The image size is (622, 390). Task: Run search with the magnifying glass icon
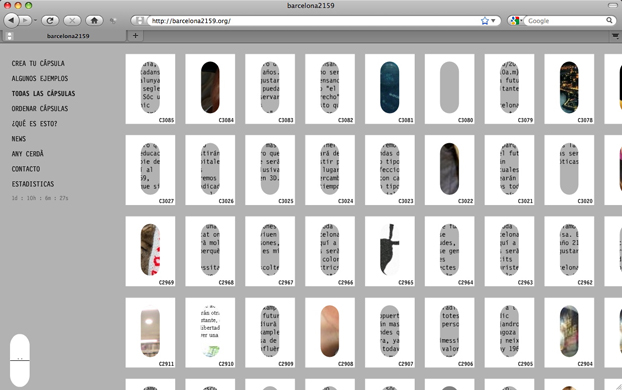click(x=609, y=20)
